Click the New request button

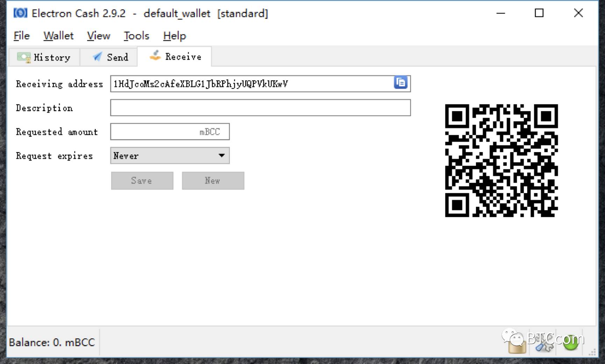coord(213,180)
